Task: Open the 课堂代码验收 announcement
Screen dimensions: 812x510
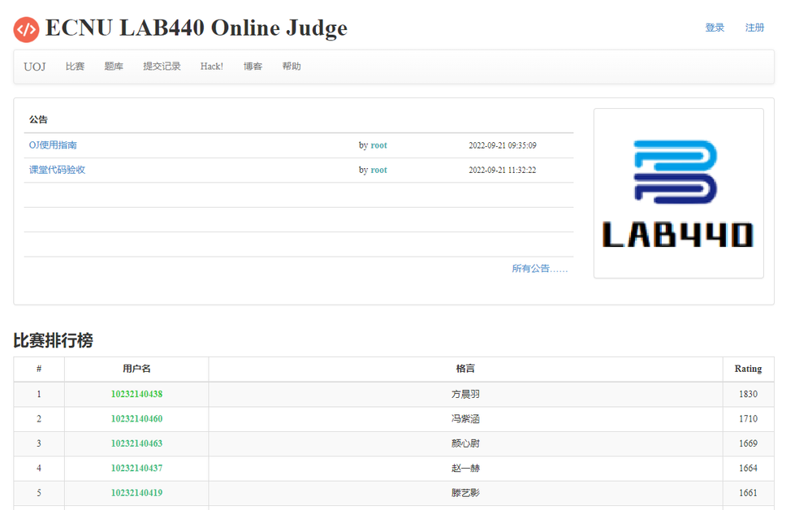Action: 57,170
